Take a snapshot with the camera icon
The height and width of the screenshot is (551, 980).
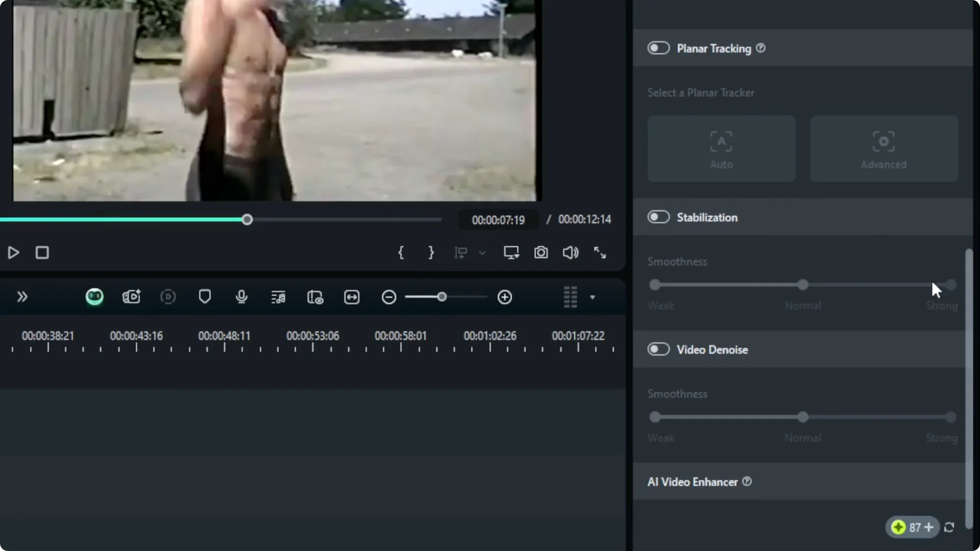(541, 253)
